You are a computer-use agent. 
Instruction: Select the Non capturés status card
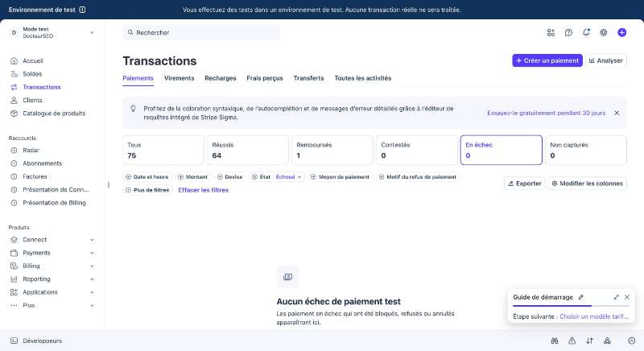coord(586,151)
